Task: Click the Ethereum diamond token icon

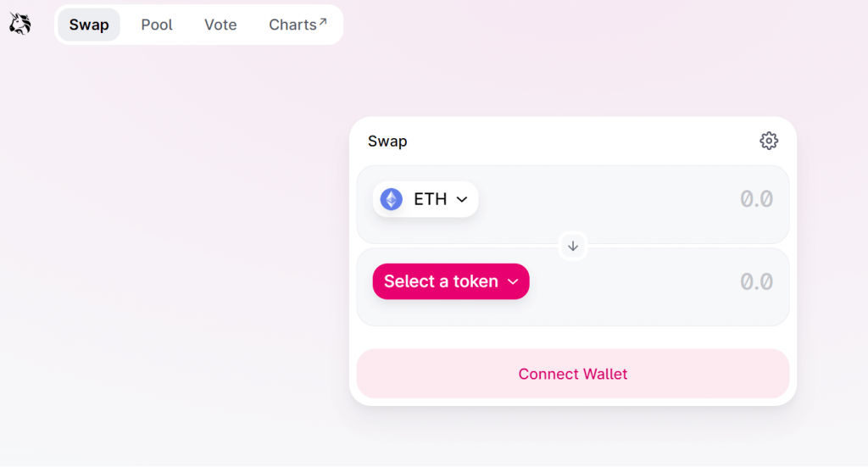Action: (x=392, y=199)
